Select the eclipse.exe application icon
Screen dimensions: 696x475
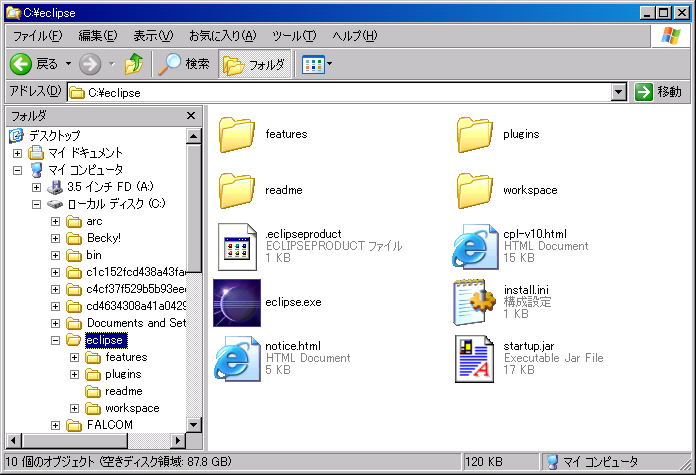237,303
